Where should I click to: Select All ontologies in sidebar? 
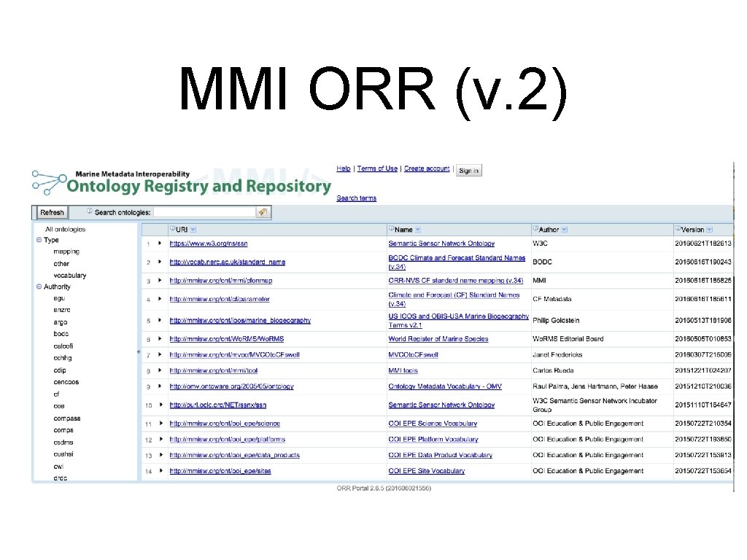[x=65, y=229]
